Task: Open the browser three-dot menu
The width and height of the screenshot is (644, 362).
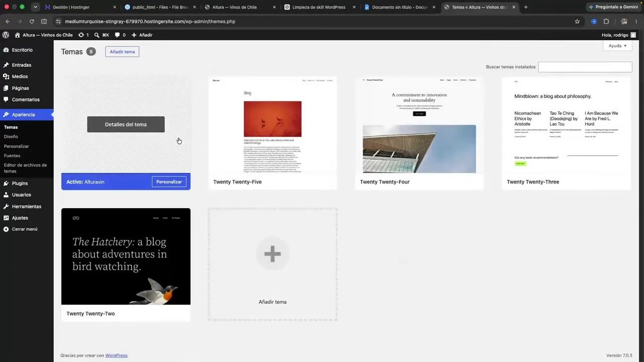Action: [637, 22]
